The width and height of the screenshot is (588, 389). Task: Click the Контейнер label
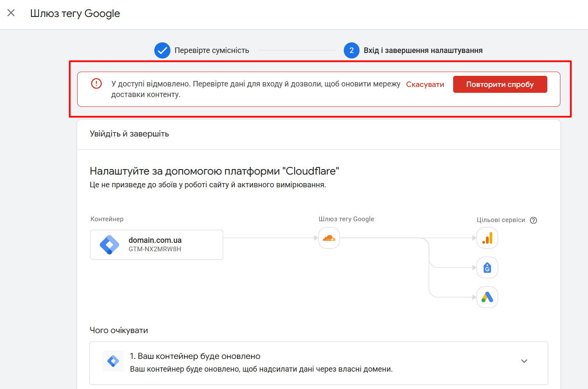click(107, 219)
